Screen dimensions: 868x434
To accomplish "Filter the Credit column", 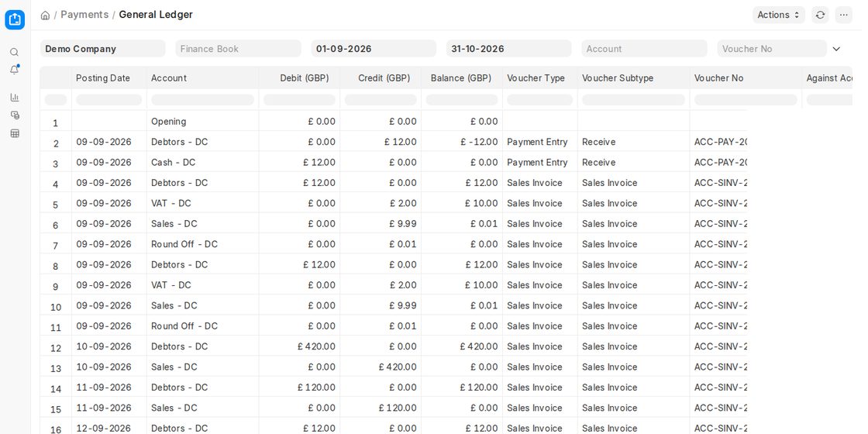I will (x=381, y=100).
